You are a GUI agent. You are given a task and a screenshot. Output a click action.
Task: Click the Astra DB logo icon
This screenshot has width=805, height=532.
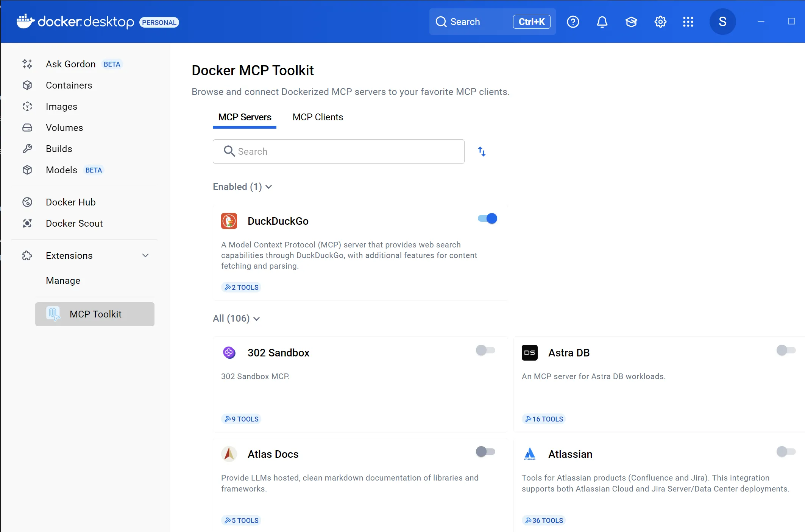point(529,353)
